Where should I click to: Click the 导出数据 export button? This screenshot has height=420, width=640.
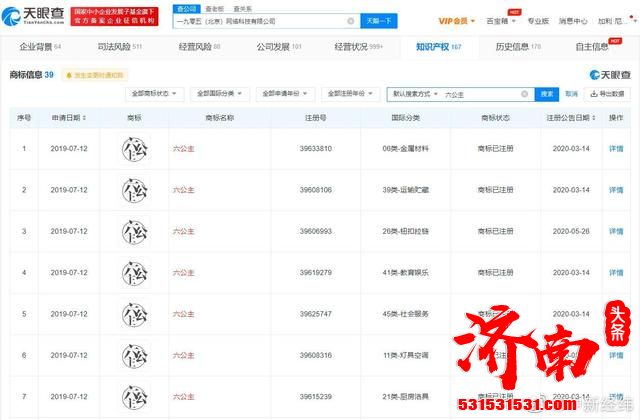(x=607, y=94)
